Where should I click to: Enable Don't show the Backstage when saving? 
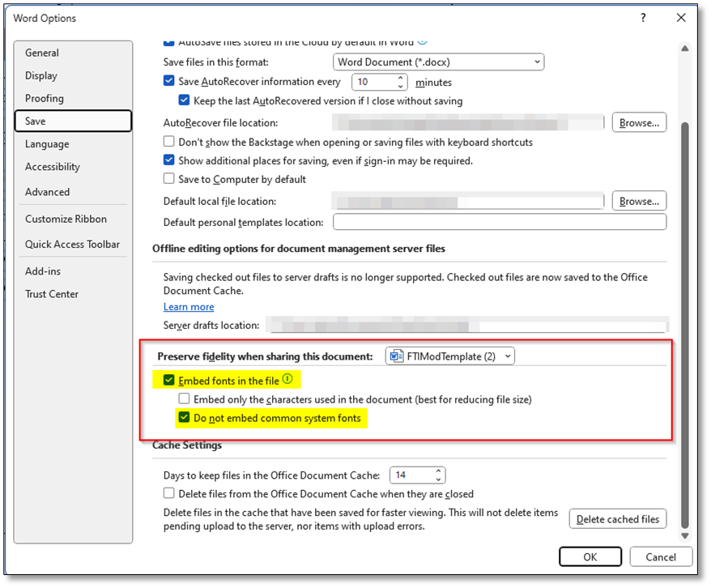[x=168, y=141]
